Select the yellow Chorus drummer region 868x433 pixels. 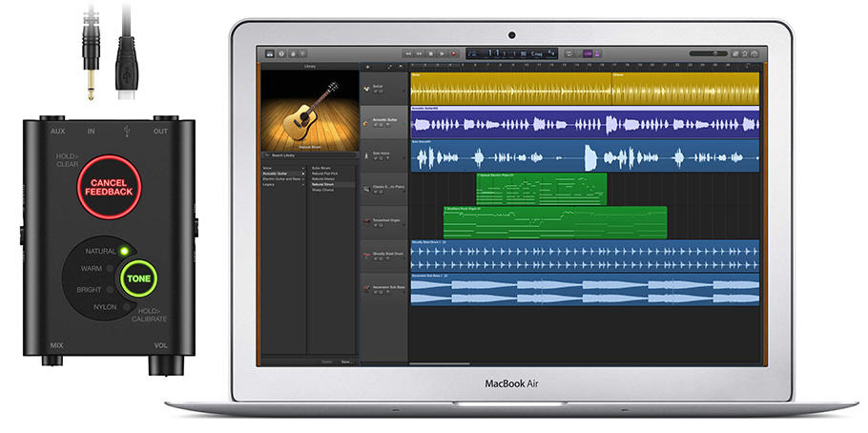[685, 89]
